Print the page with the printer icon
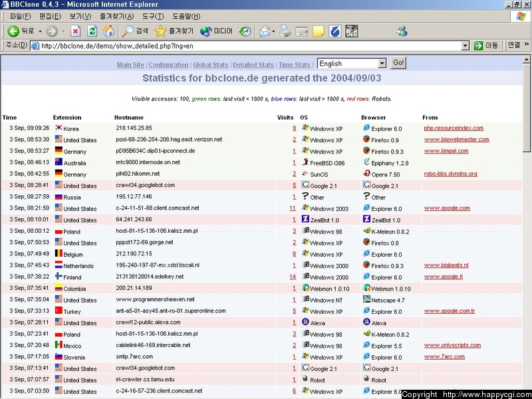The width and height of the screenshot is (532, 399). coord(285,31)
